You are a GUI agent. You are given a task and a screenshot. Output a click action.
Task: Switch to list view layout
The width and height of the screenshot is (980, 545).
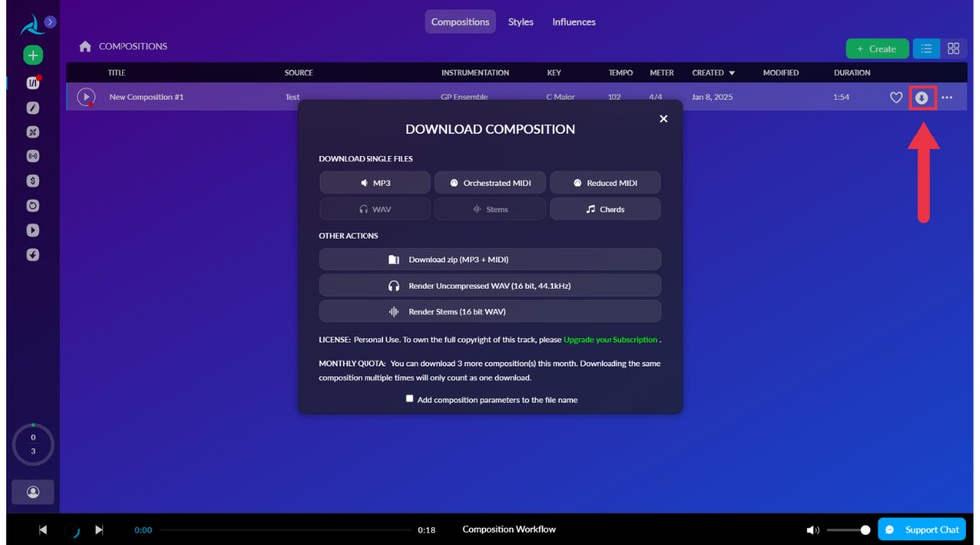(926, 49)
